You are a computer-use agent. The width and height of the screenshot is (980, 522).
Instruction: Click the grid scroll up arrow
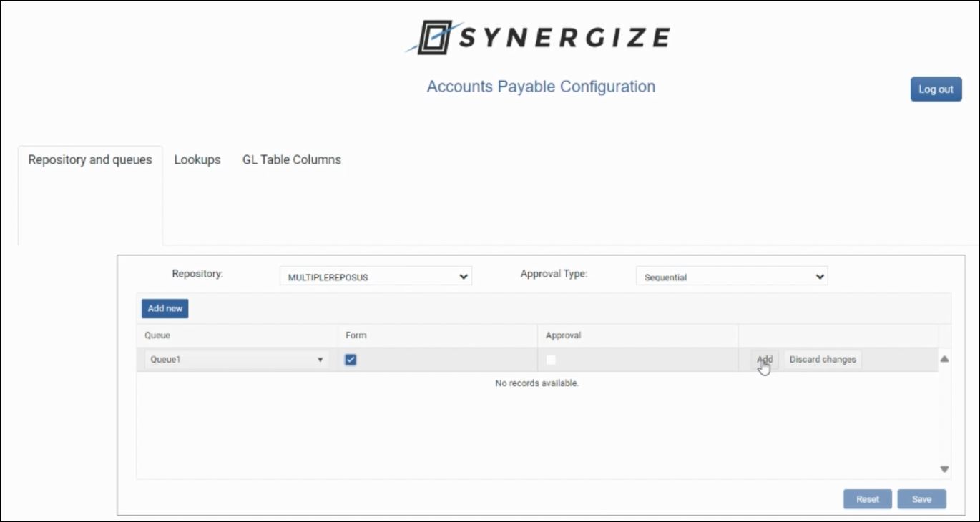click(x=944, y=359)
